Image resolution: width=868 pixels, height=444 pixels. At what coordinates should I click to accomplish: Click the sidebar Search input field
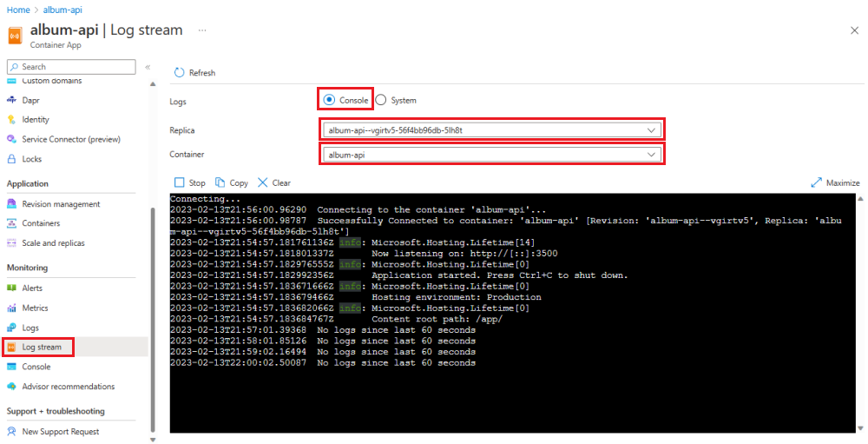(x=71, y=67)
